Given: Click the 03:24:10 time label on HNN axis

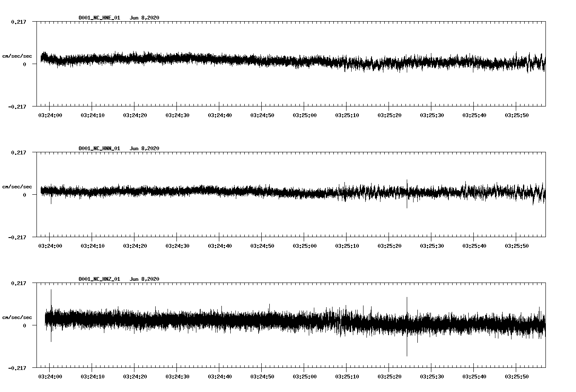Looking at the screenshot, I should pyautogui.click(x=92, y=246).
